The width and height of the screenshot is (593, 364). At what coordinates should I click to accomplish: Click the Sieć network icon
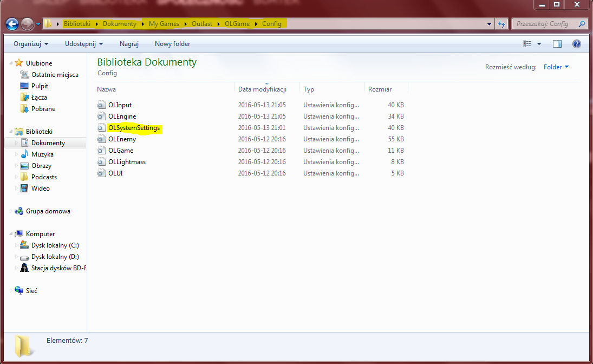pyautogui.click(x=19, y=290)
